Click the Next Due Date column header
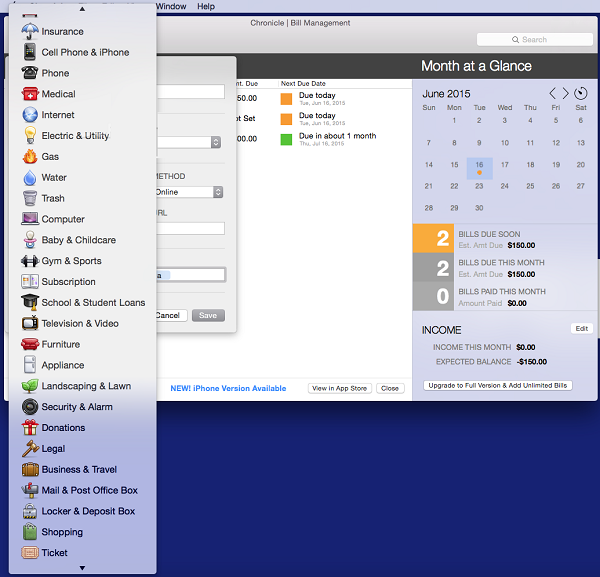600x577 pixels. click(x=303, y=83)
